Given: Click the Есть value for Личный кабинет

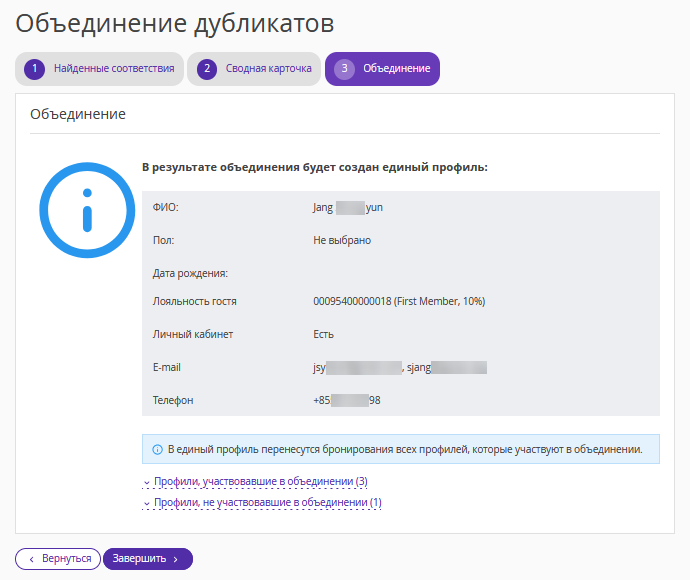Looking at the screenshot, I should 323,334.
